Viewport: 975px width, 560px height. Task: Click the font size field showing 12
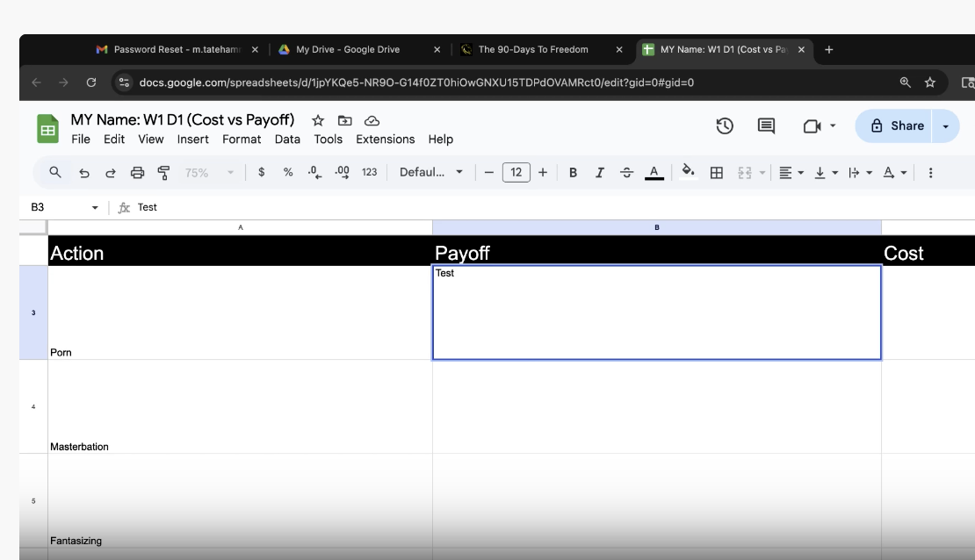[x=516, y=172]
